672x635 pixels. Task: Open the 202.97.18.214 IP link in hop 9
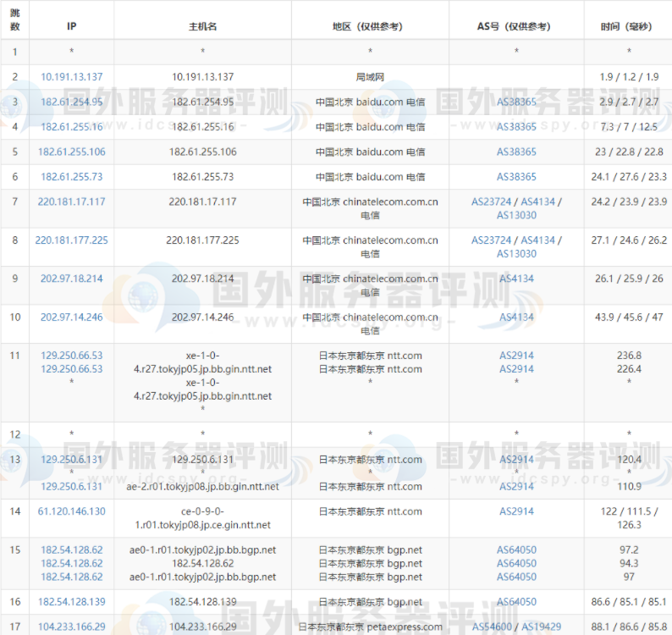point(72,279)
